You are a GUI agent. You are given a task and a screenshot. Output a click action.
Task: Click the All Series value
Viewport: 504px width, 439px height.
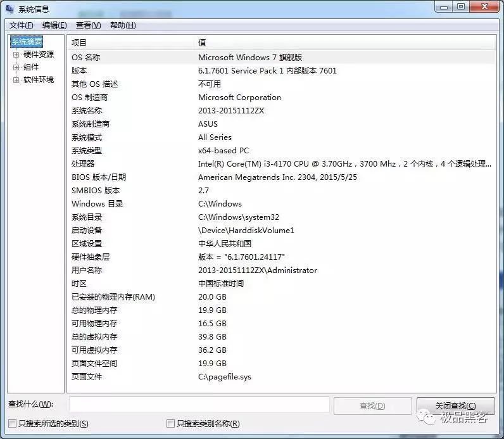[x=215, y=137]
